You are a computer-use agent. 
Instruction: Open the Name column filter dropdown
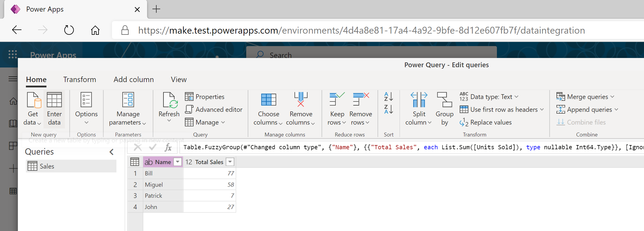pos(178,162)
